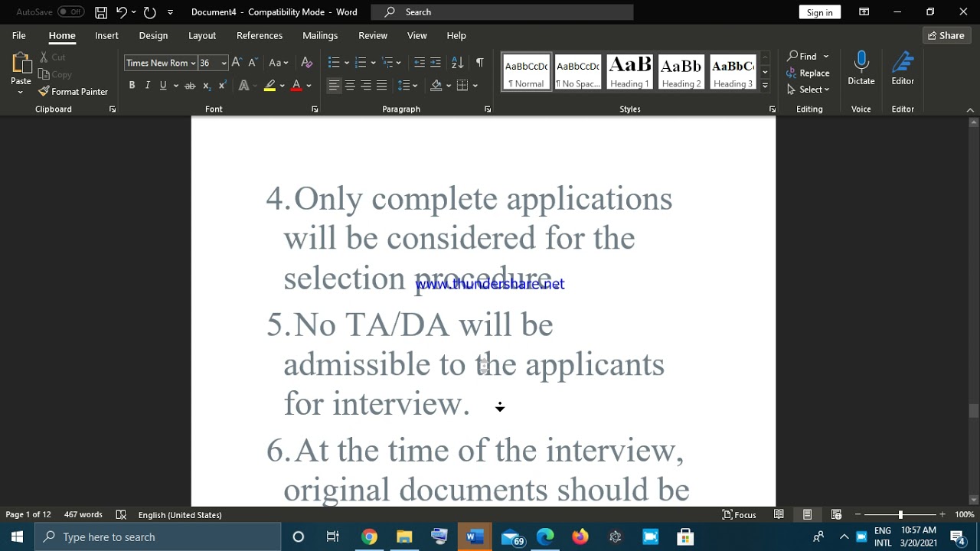
Task: Open the Editor pane icon
Action: pos(903,68)
